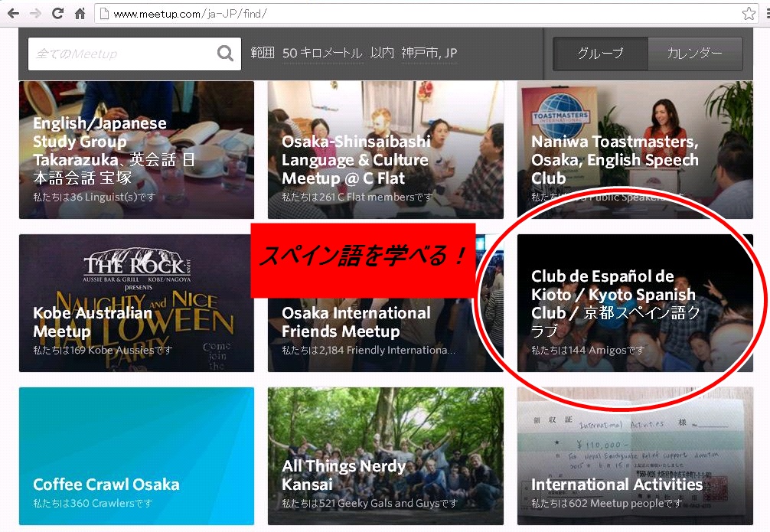The width and height of the screenshot is (770, 532).
Task: Bookmark page with the star icon
Action: point(749,14)
